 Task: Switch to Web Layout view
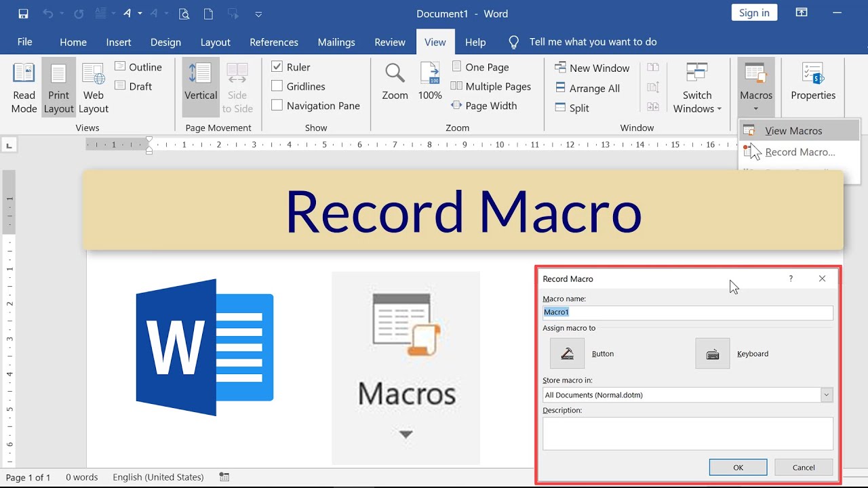tap(94, 87)
